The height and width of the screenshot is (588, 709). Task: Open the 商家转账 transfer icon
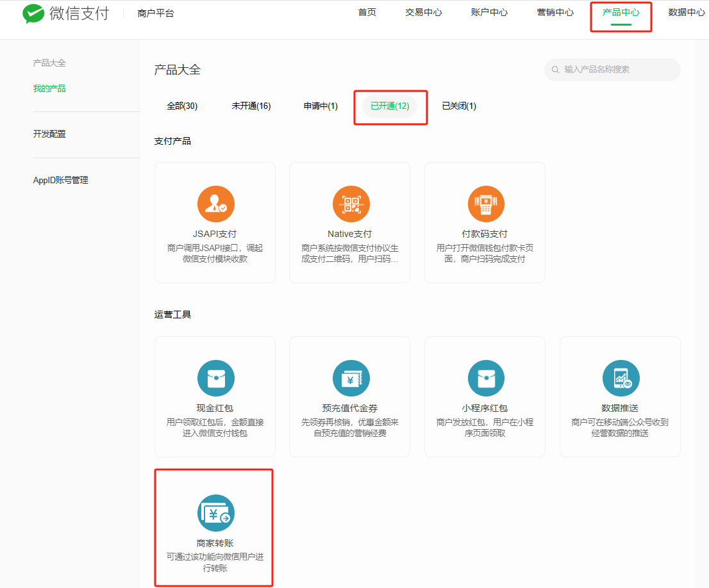click(x=215, y=513)
